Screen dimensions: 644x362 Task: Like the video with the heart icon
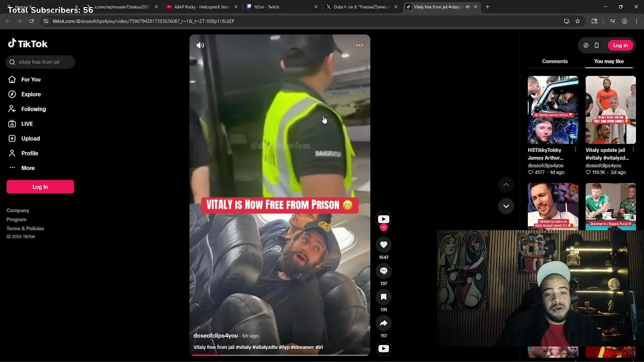(383, 244)
